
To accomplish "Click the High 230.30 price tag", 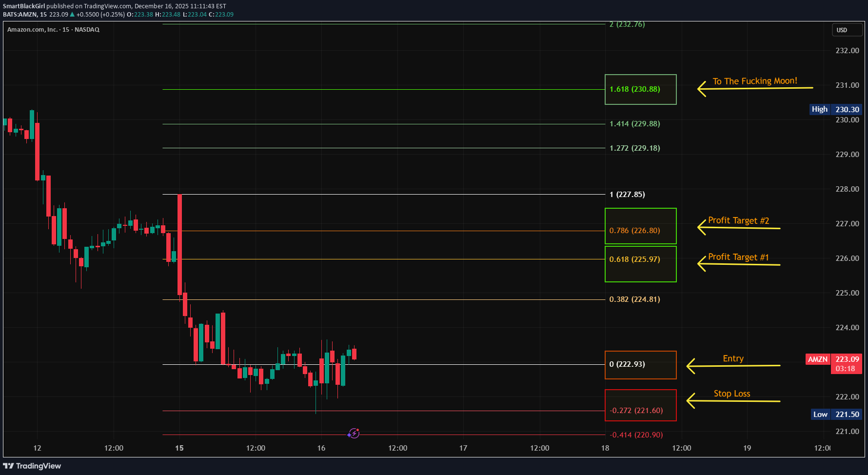I will click(835, 110).
